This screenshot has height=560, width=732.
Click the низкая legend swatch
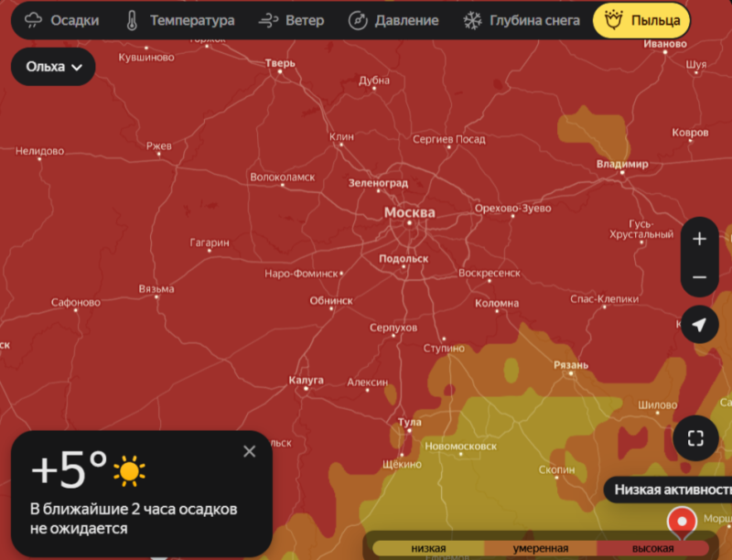tap(427, 548)
